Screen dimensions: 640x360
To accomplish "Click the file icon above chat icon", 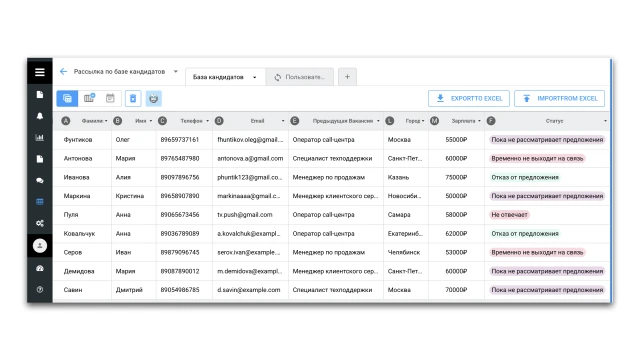I will 40,159.
